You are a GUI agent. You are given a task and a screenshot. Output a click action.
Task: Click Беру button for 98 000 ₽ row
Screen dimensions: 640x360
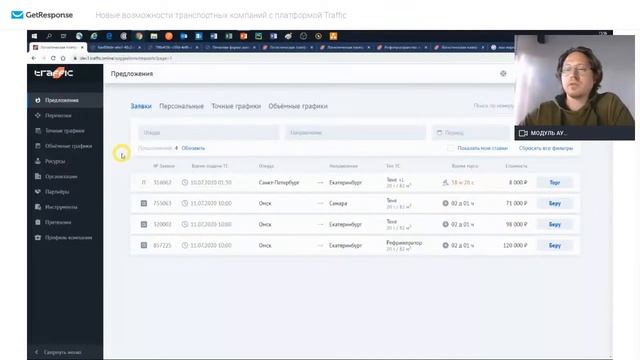tap(555, 224)
